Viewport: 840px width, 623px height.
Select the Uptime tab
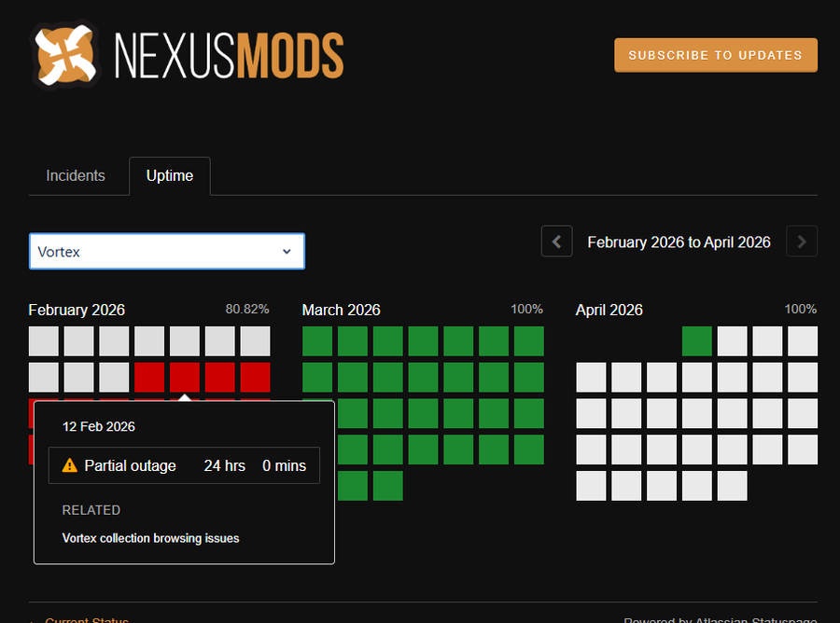coord(170,175)
